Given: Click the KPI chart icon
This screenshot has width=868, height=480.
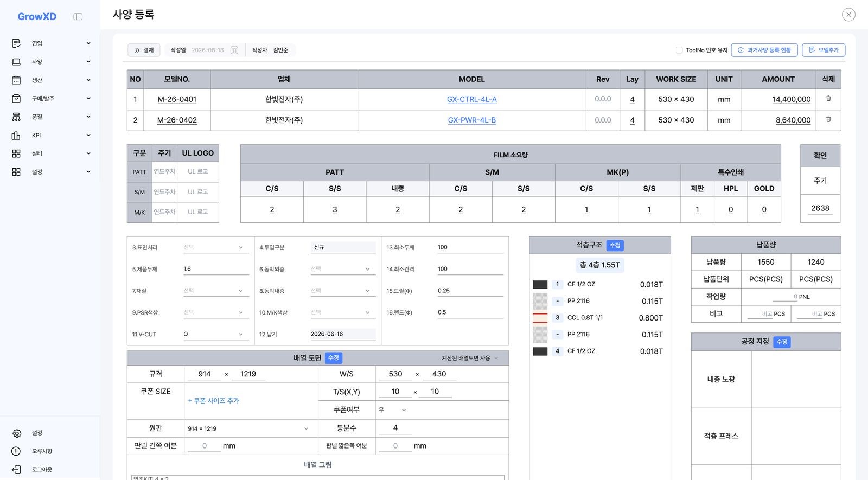Looking at the screenshot, I should pos(16,136).
